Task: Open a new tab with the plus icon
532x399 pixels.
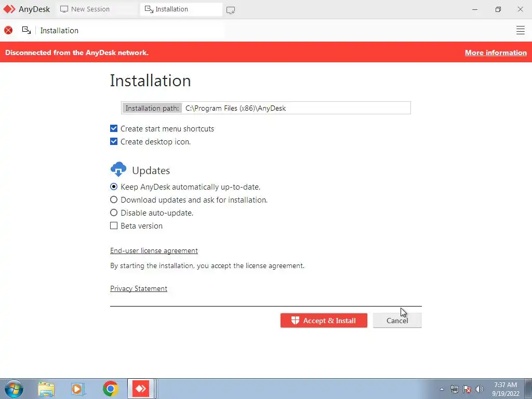Action: pos(231,10)
